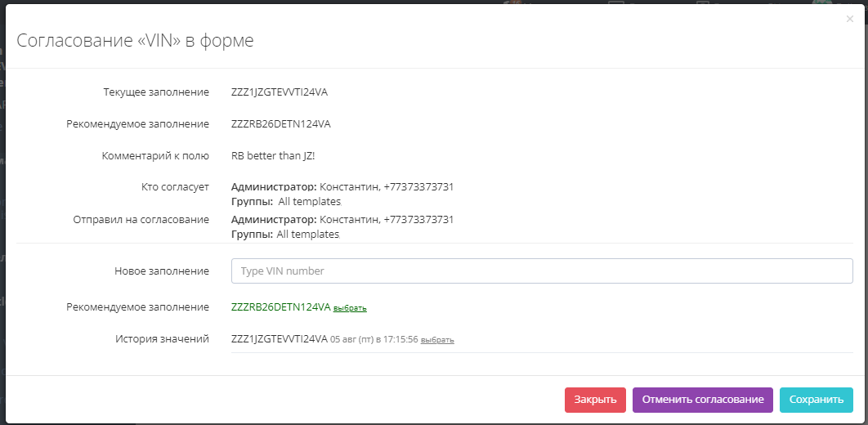Focus the Type VIN number input field
This screenshot has height=425, width=868.
(x=542, y=271)
